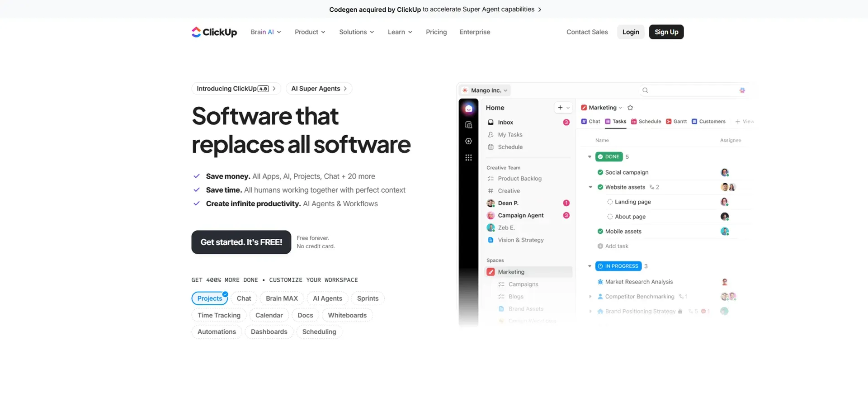This screenshot has width=868, height=407.
Task: Click the Sign Up button
Action: pyautogui.click(x=666, y=32)
